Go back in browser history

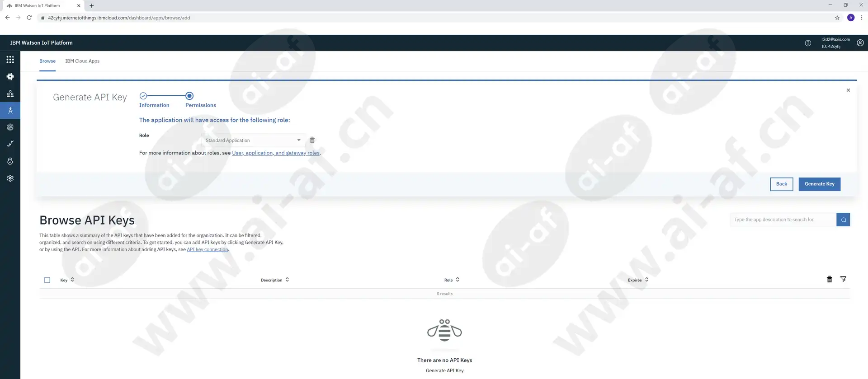click(x=7, y=18)
